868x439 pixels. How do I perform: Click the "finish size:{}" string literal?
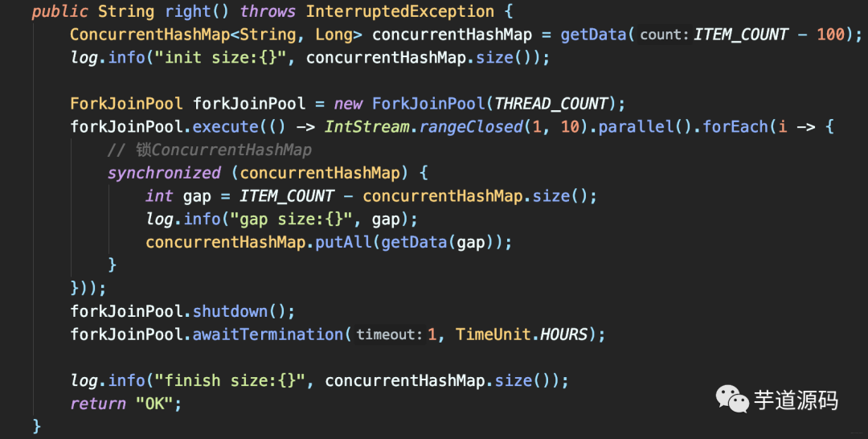click(230, 381)
